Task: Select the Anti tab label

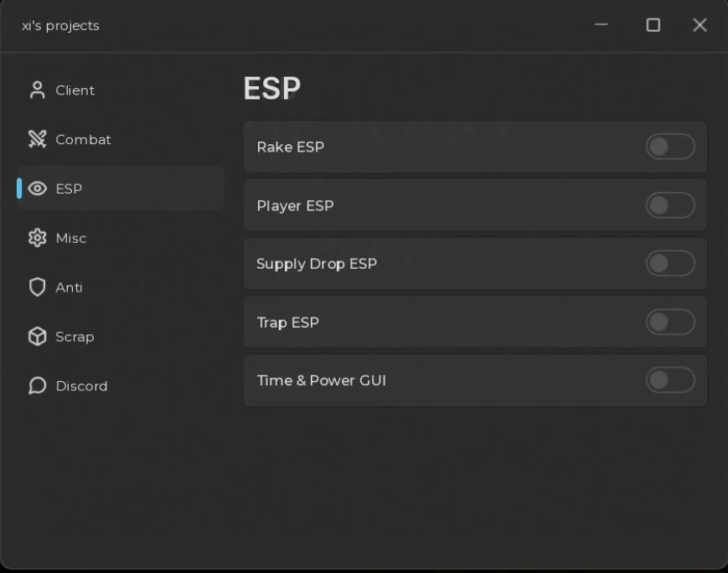Action: 70,287
